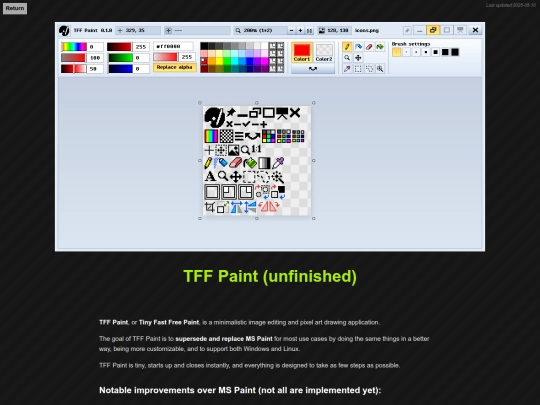Select the four-arrow move tool

(x=358, y=58)
